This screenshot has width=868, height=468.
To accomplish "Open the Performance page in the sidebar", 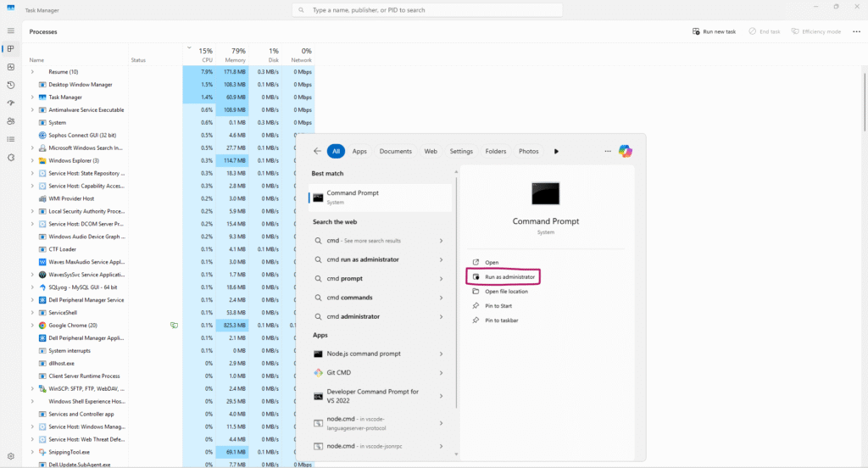I will [11, 67].
